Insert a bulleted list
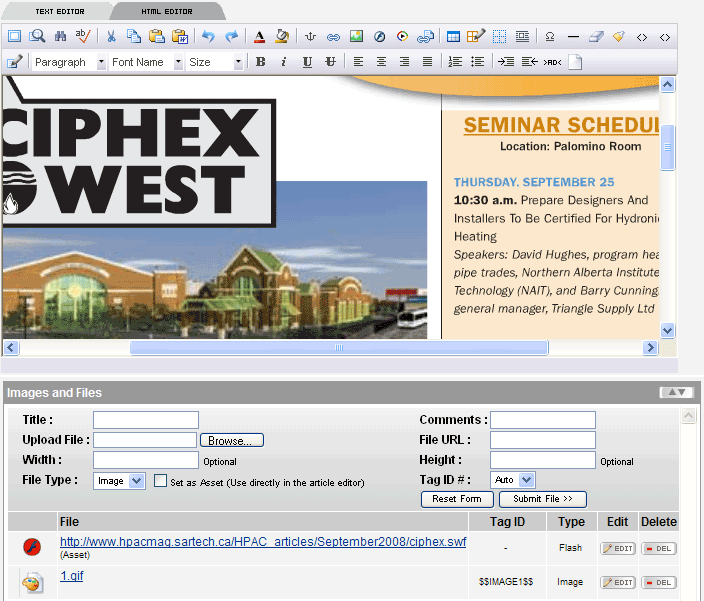Viewport: 704px width, 601px height. point(478,61)
